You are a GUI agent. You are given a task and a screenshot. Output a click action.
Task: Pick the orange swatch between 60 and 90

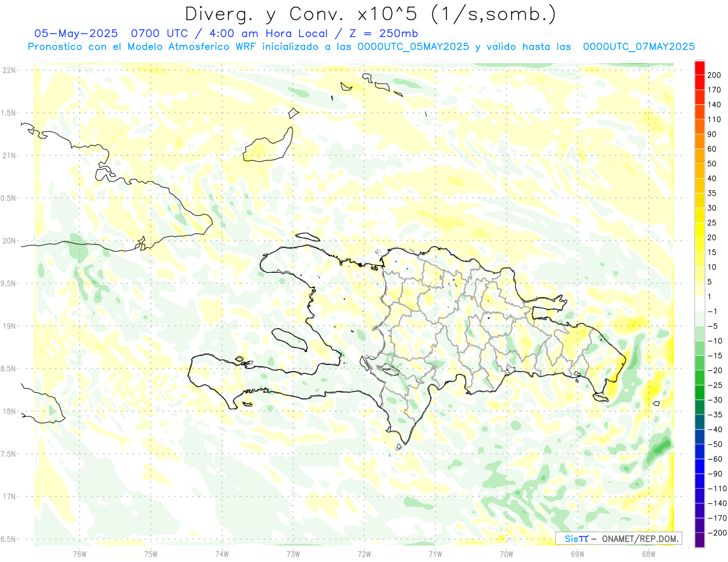point(699,141)
